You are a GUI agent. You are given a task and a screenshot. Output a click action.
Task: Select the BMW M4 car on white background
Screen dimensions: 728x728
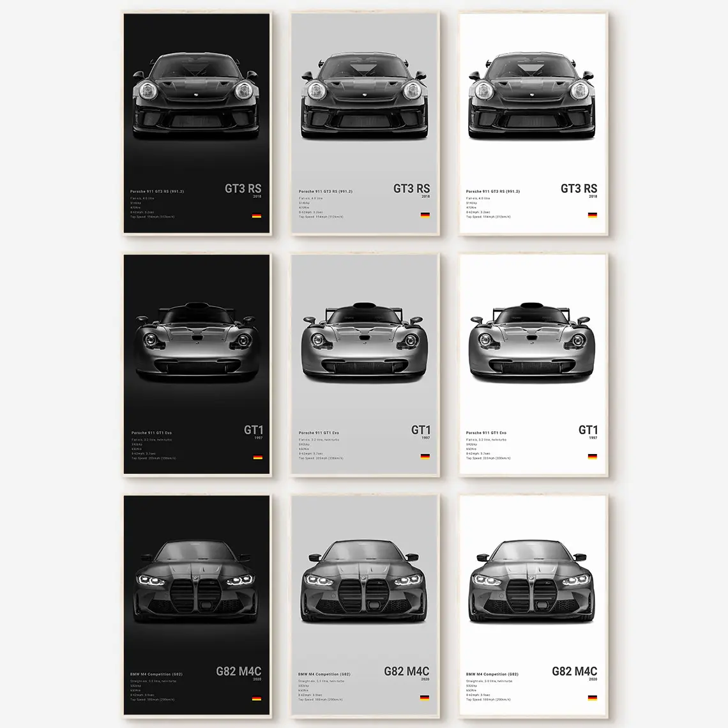(x=531, y=581)
